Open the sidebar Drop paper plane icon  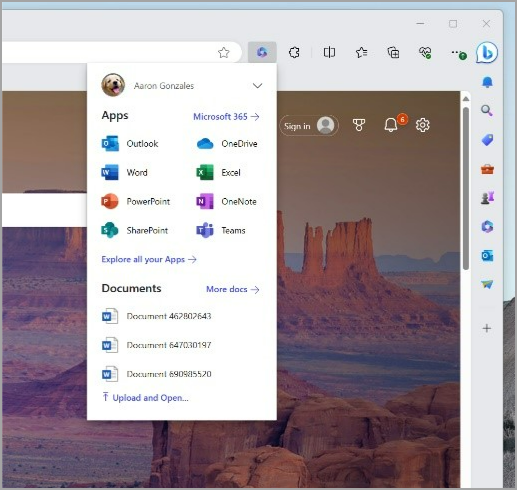click(x=487, y=284)
